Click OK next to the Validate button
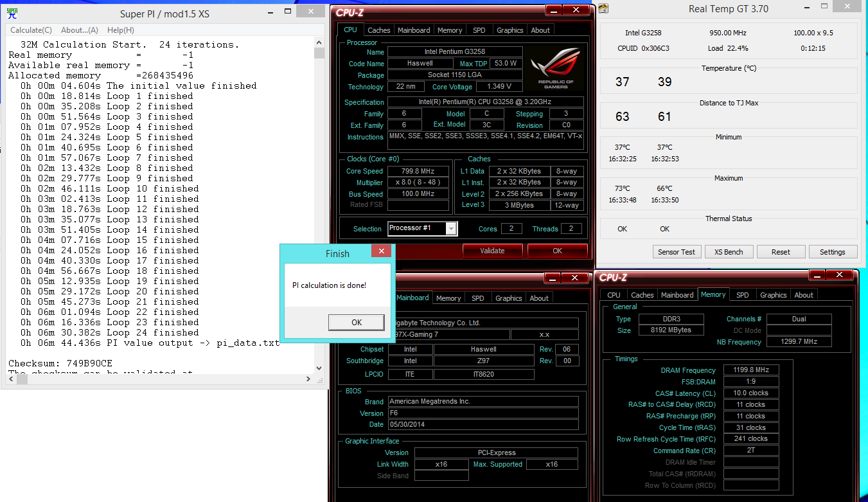 (x=557, y=251)
